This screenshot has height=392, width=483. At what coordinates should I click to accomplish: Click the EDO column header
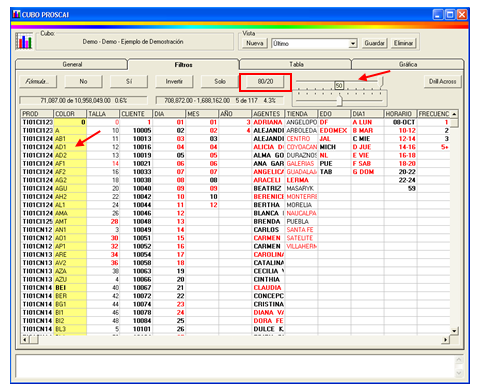click(x=334, y=114)
